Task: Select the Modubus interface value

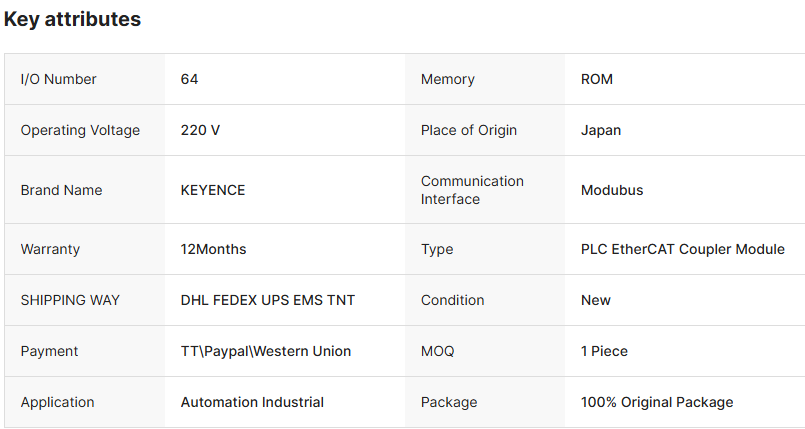Action: point(611,190)
